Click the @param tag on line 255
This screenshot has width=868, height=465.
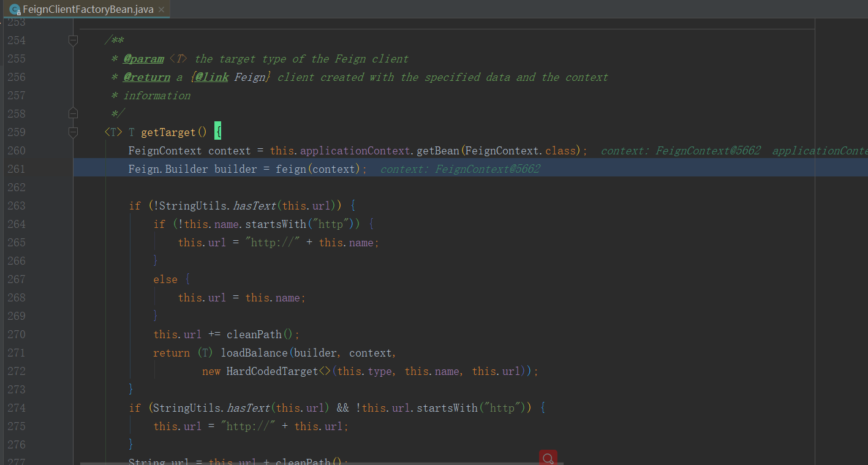[x=143, y=58]
